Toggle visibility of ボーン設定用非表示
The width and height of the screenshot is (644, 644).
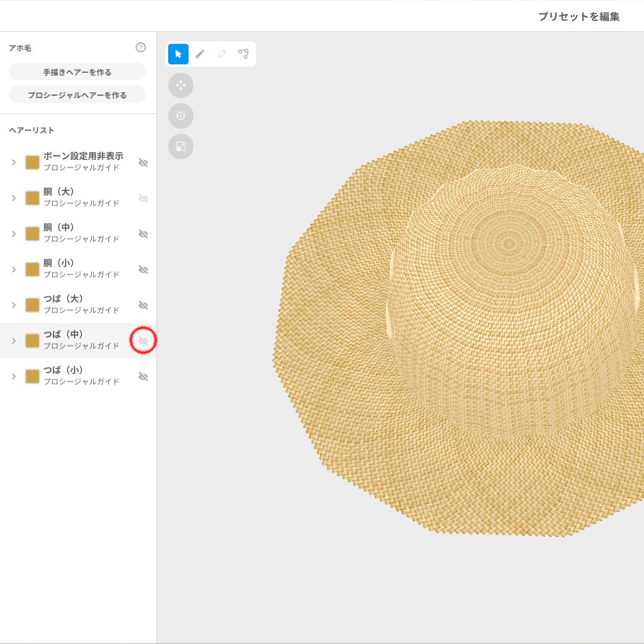[x=143, y=162]
